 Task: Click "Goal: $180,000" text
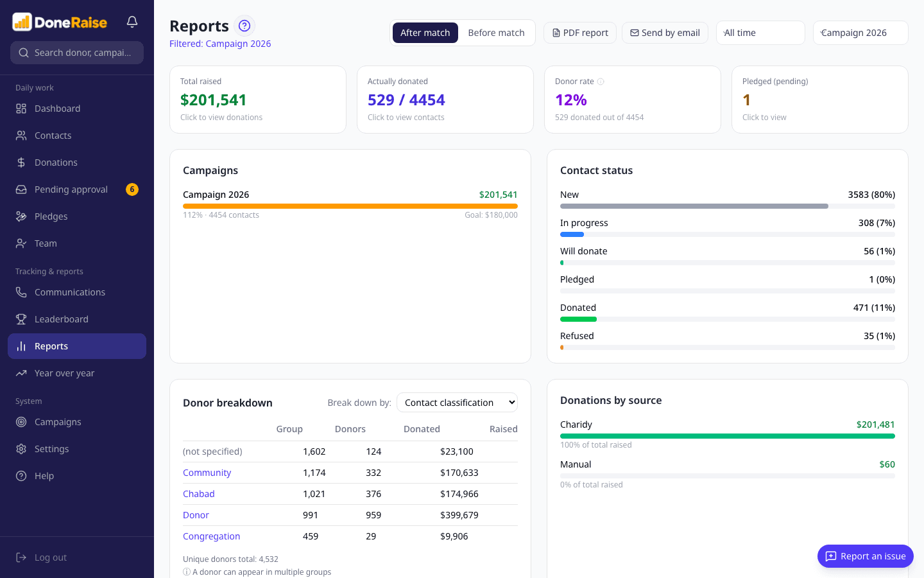pos(491,215)
